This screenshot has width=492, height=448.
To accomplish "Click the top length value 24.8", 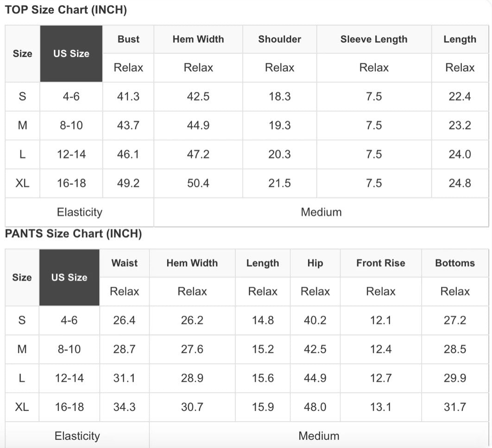I will 460,183.
